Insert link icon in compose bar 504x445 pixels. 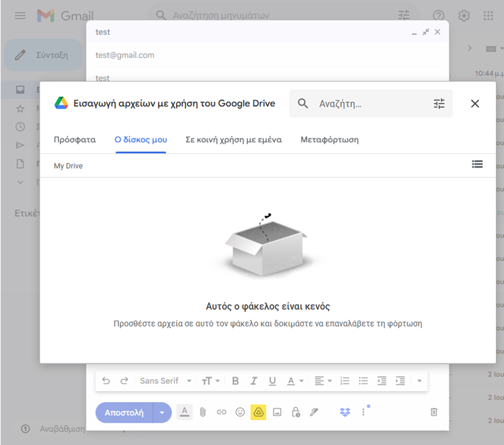click(x=222, y=412)
